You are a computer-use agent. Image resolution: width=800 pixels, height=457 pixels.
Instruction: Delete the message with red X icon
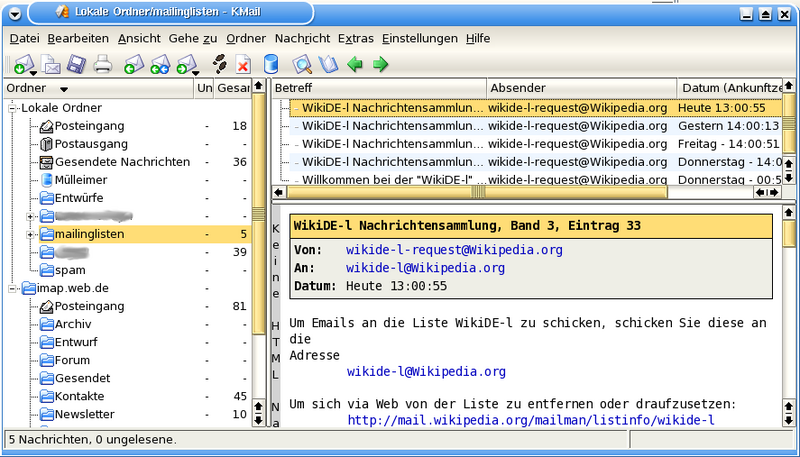[243, 65]
